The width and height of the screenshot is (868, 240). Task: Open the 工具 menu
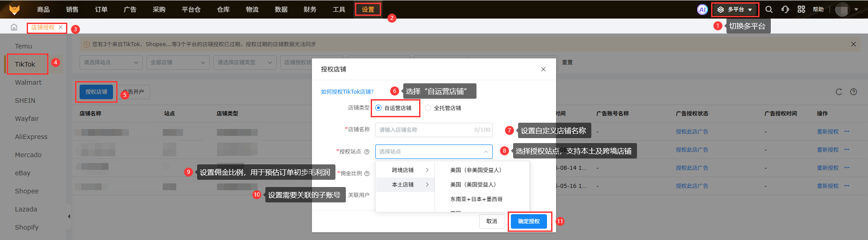[x=339, y=10]
